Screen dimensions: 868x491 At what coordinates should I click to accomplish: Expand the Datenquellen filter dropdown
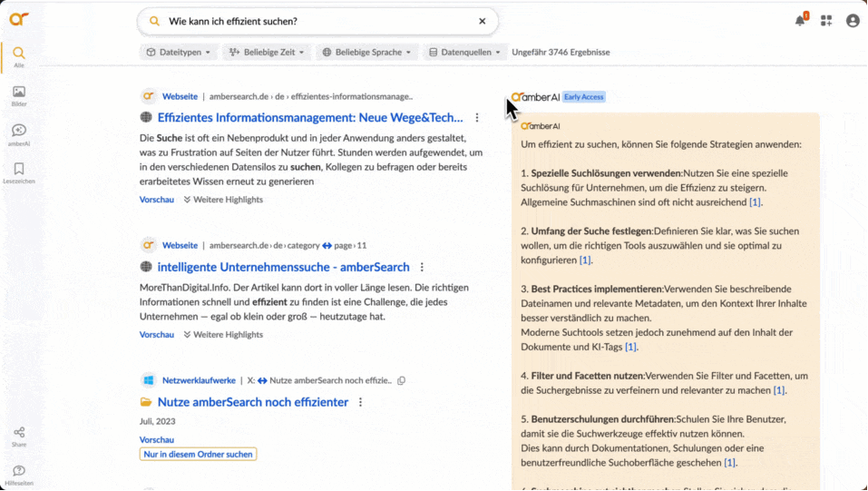[x=465, y=52]
